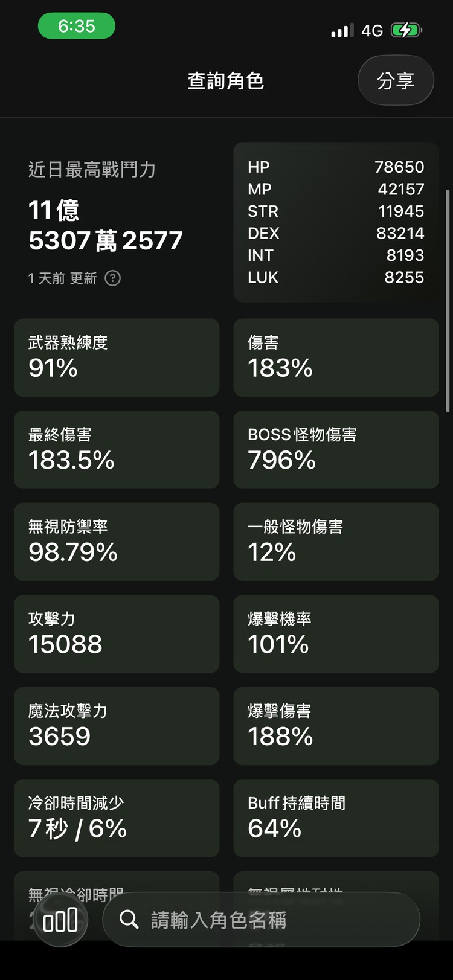Open the 傷害 183% card

336,357
